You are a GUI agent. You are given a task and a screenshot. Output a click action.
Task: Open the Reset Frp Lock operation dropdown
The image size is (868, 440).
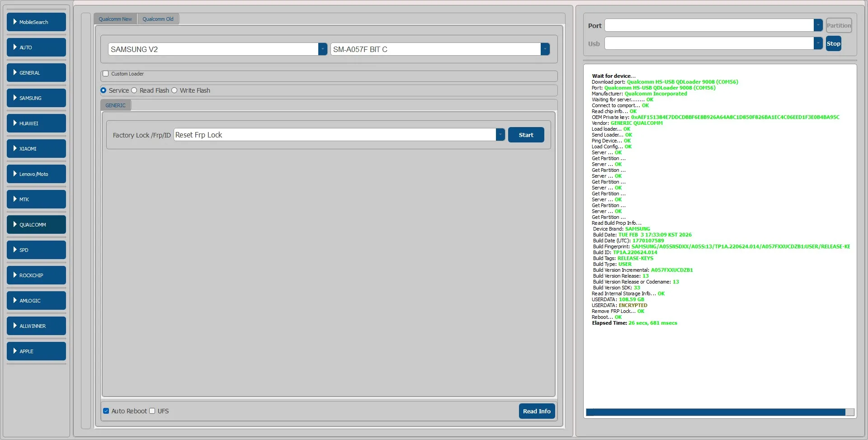point(500,135)
